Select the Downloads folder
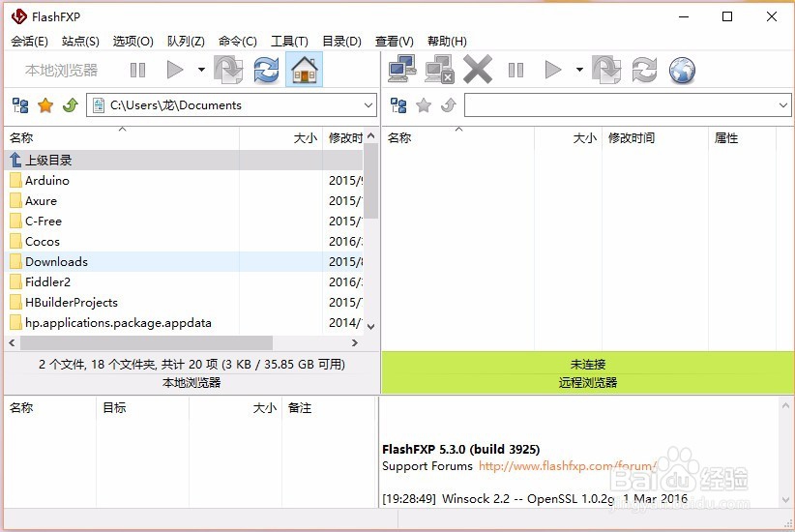Image resolution: width=795 pixels, height=532 pixels. pos(184,262)
